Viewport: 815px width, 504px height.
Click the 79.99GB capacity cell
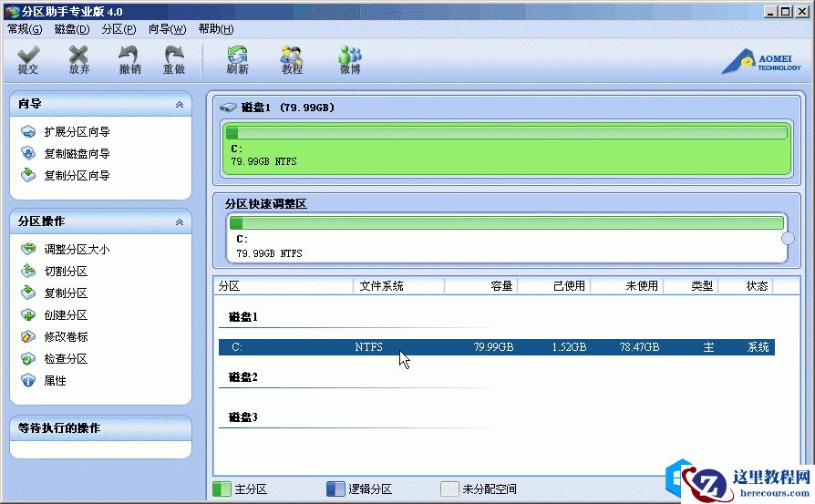(493, 347)
